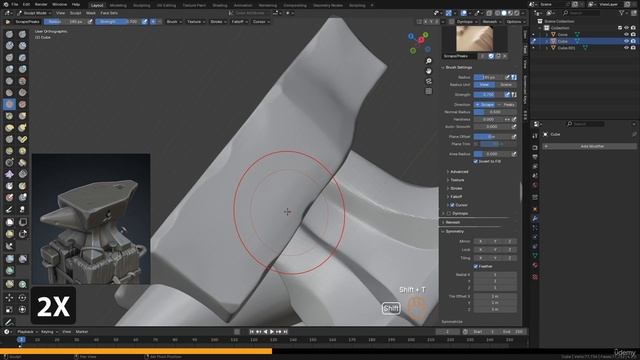Screen dimensions: 640x360
Task: Select the Flatten brush tool
Action: pos(9,93)
